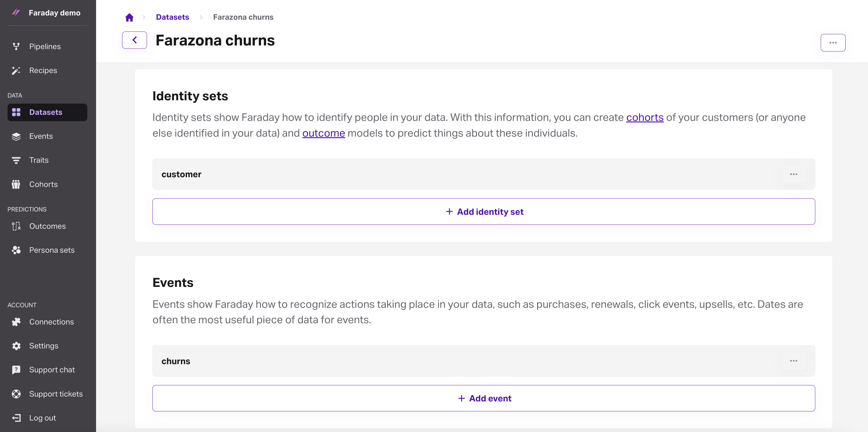Click the Connections puzzle icon

point(16,322)
